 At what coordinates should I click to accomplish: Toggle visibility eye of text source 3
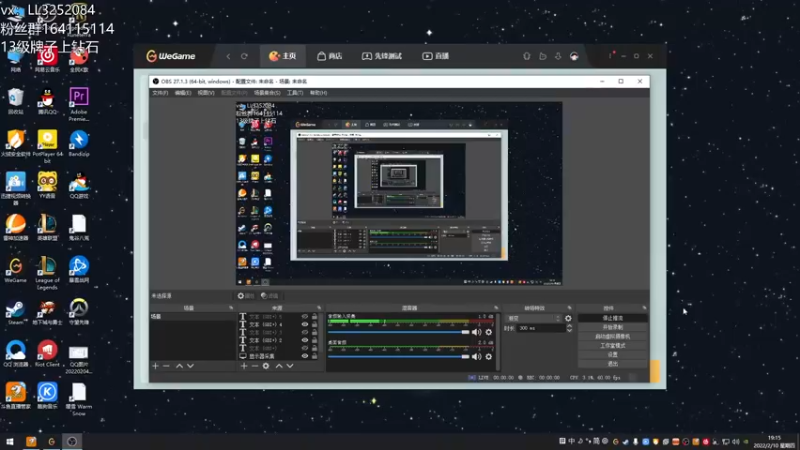tap(305, 332)
